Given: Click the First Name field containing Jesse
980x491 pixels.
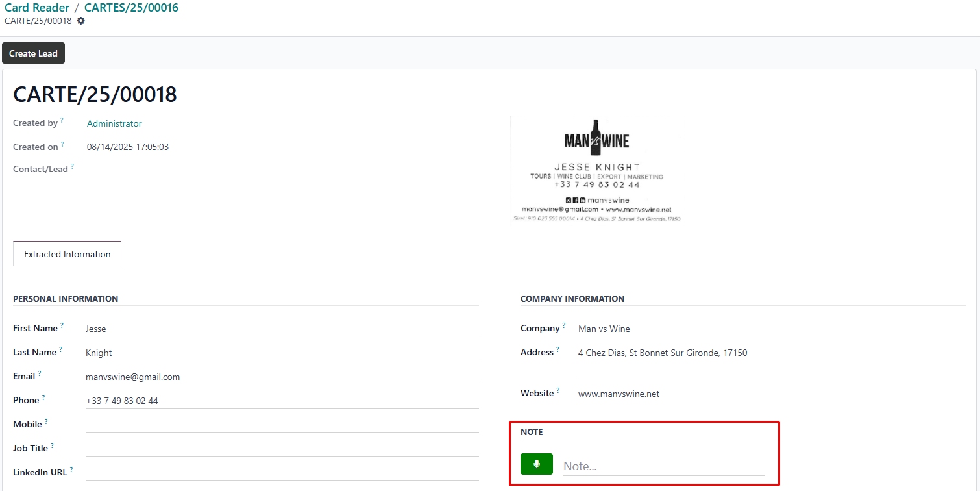Looking at the screenshot, I should (x=282, y=329).
